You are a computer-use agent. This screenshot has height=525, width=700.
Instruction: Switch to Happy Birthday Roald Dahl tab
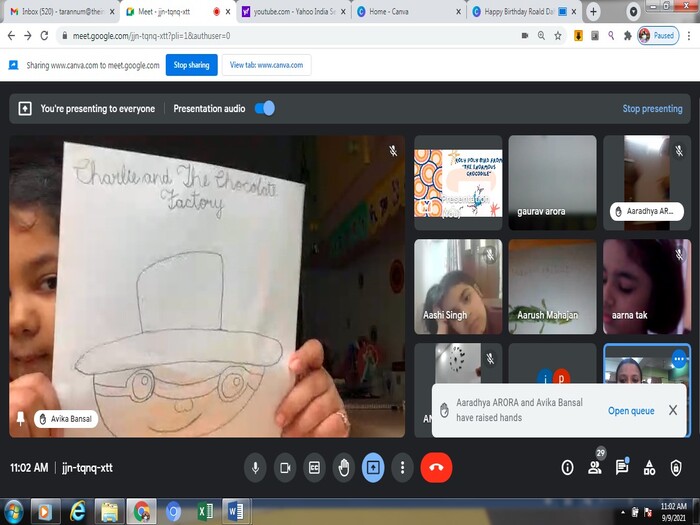click(524, 12)
